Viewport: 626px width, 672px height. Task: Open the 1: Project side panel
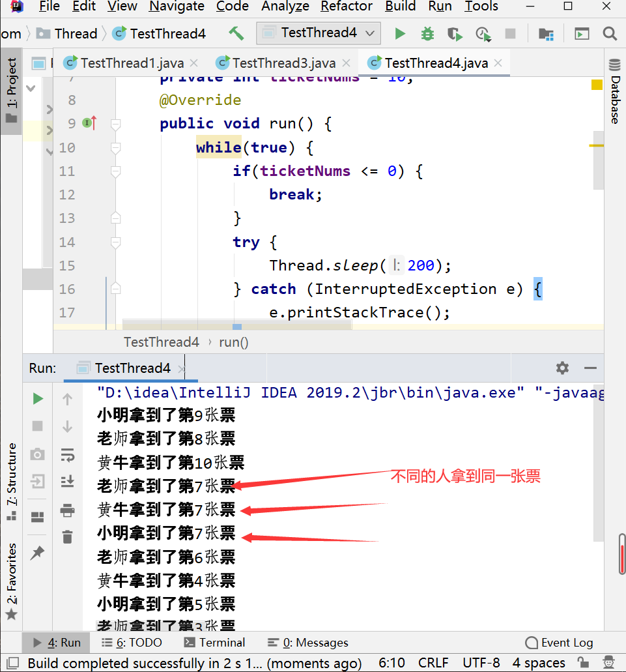pos(11,91)
